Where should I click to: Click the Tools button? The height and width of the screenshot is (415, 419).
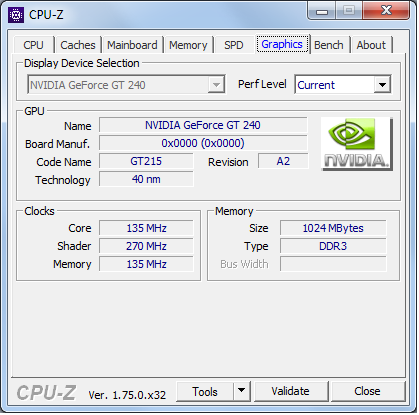[205, 391]
